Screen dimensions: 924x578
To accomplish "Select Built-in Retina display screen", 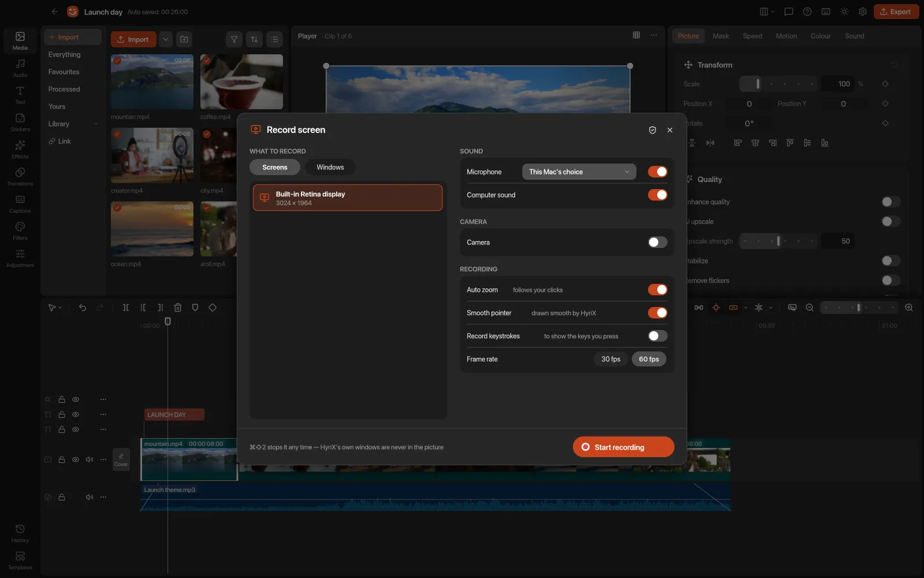I will pyautogui.click(x=348, y=198).
